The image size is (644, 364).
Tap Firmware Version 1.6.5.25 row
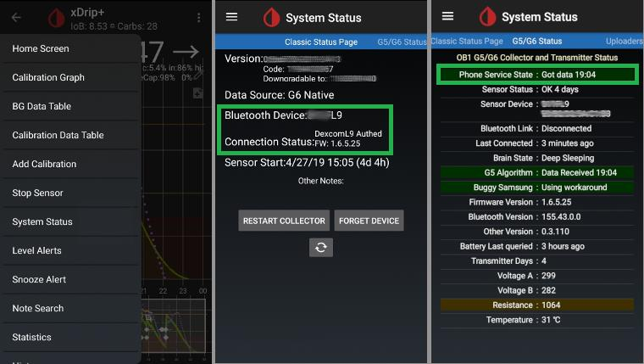tap(536, 202)
